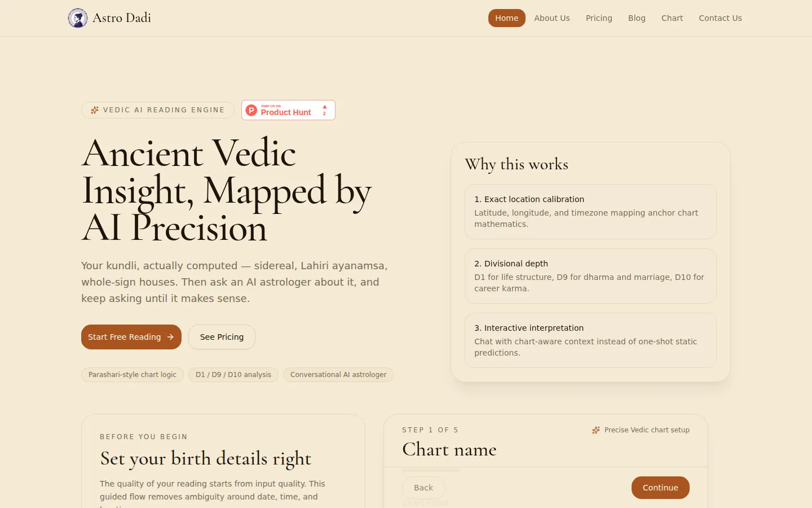
Task: Navigate to the Blog page
Action: click(637, 18)
